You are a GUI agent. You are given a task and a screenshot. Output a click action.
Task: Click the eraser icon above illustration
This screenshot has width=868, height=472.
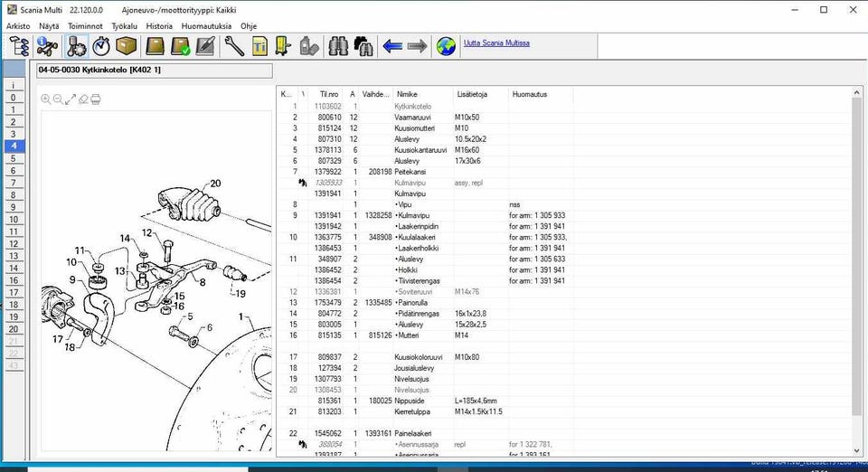click(x=83, y=99)
